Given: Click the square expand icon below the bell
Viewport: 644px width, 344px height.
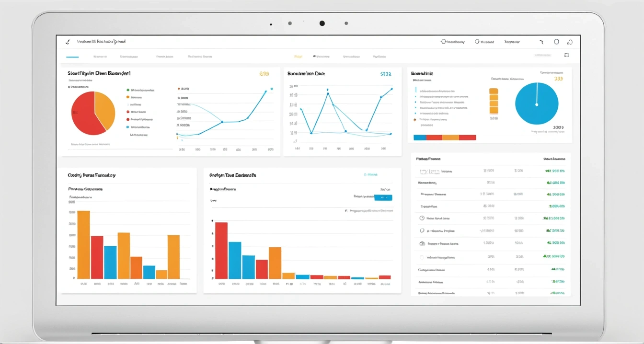Looking at the screenshot, I should 567,55.
